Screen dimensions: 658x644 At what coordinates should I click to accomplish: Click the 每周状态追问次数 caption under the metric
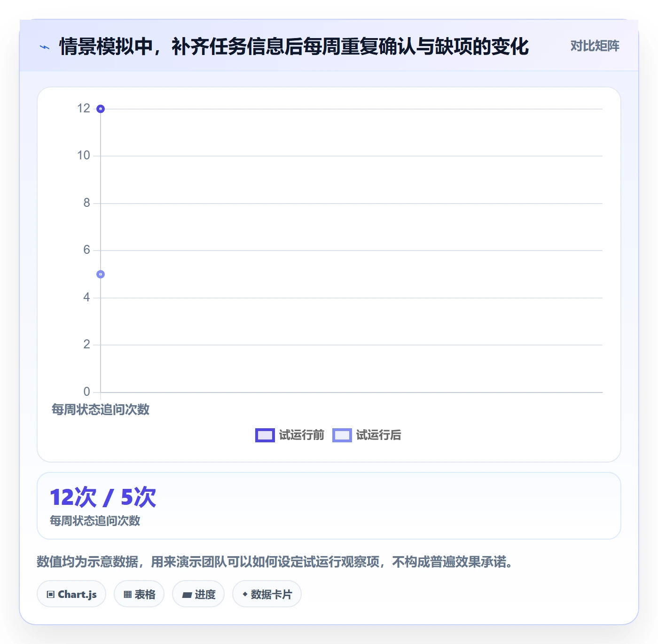tap(95, 521)
